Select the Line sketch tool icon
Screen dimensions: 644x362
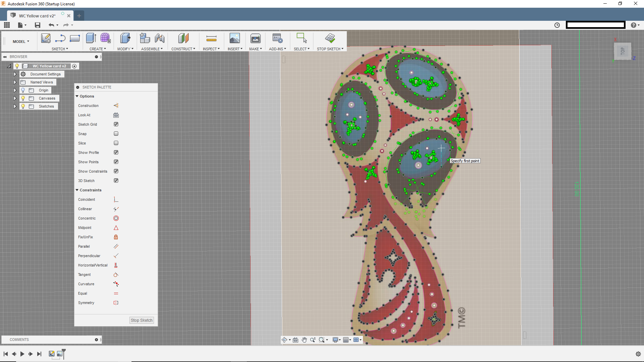pyautogui.click(x=60, y=38)
